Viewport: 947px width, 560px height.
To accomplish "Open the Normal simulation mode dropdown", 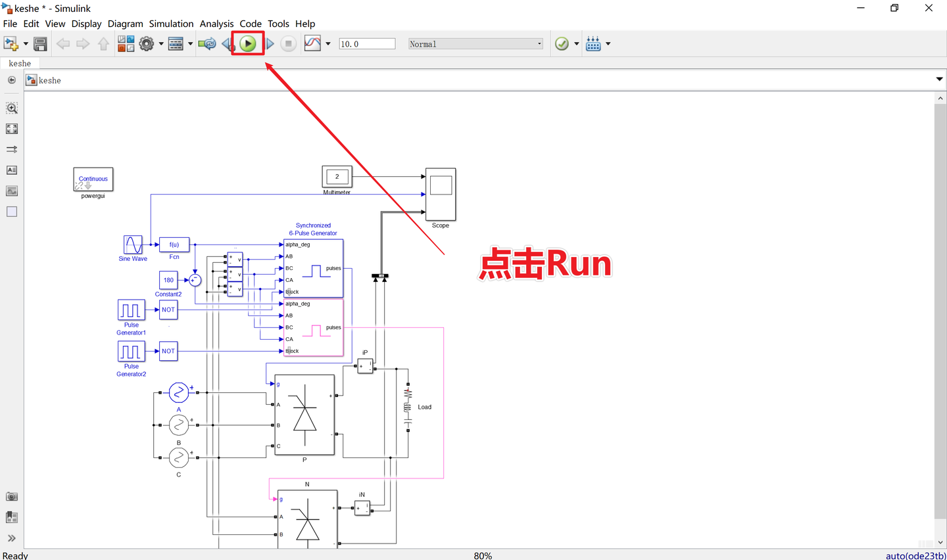I will (x=473, y=43).
